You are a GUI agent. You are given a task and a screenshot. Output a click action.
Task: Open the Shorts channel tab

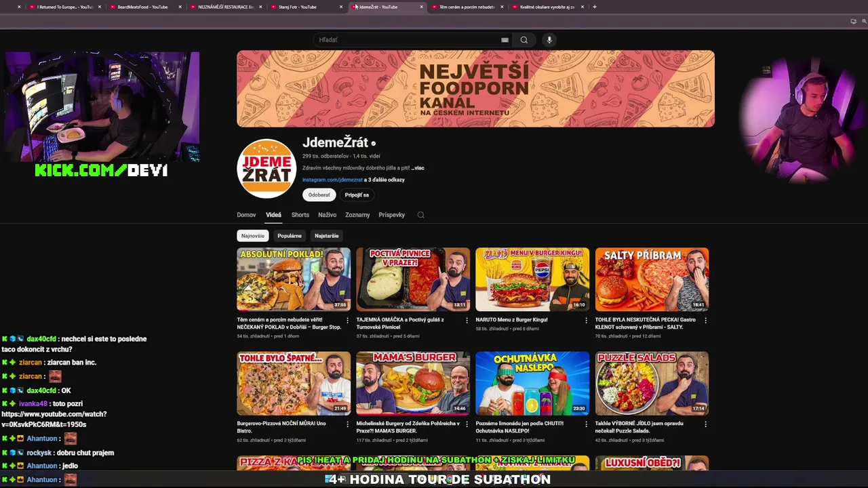coord(300,215)
